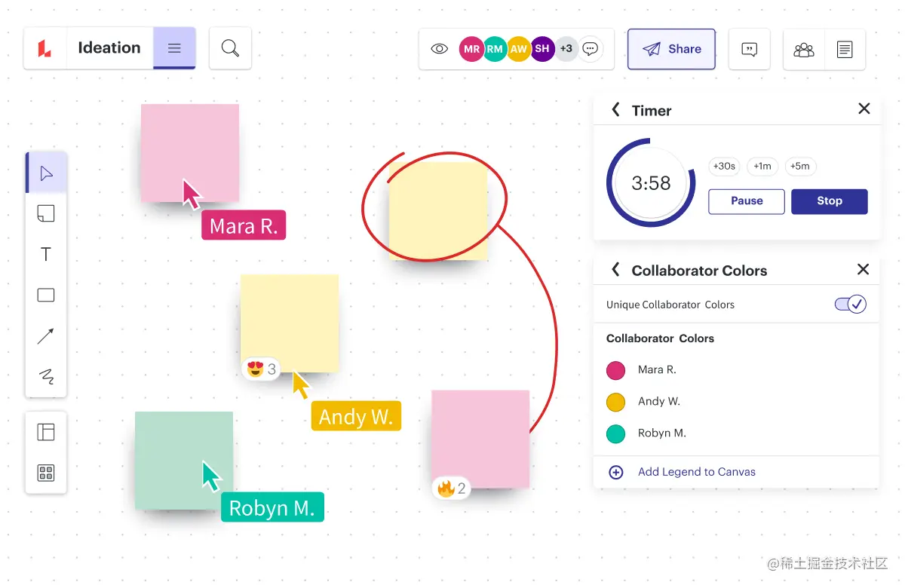Open the comments quote icon
Screen dimensions: 905x588
click(749, 49)
